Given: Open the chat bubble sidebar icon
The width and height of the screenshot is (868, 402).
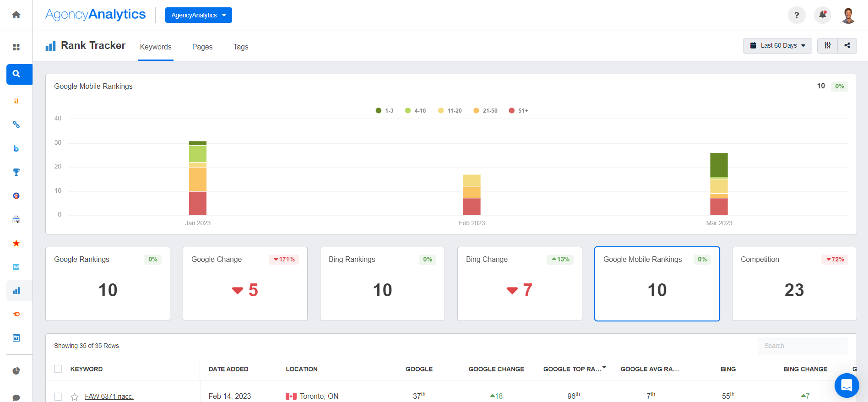Looking at the screenshot, I should (16, 397).
